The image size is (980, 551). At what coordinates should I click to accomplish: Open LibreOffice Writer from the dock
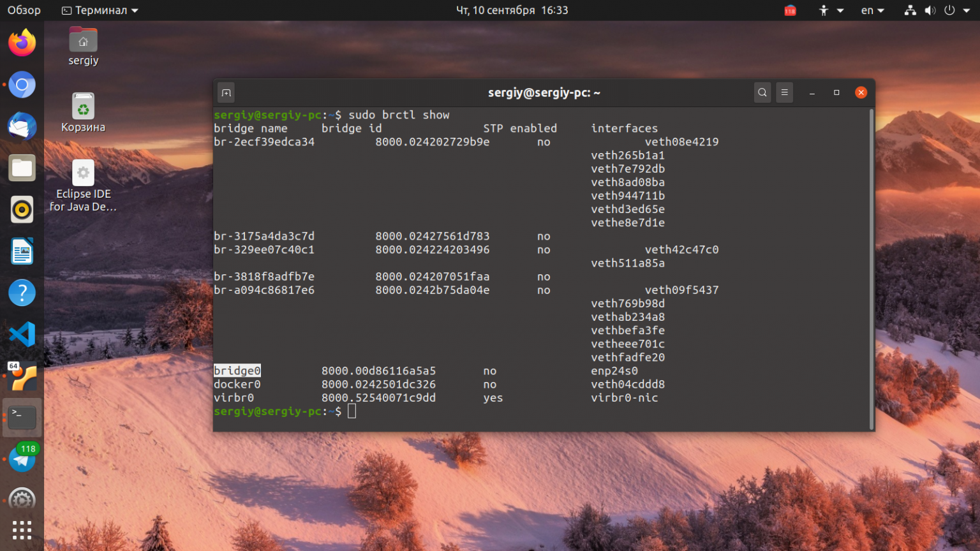pos(22,251)
